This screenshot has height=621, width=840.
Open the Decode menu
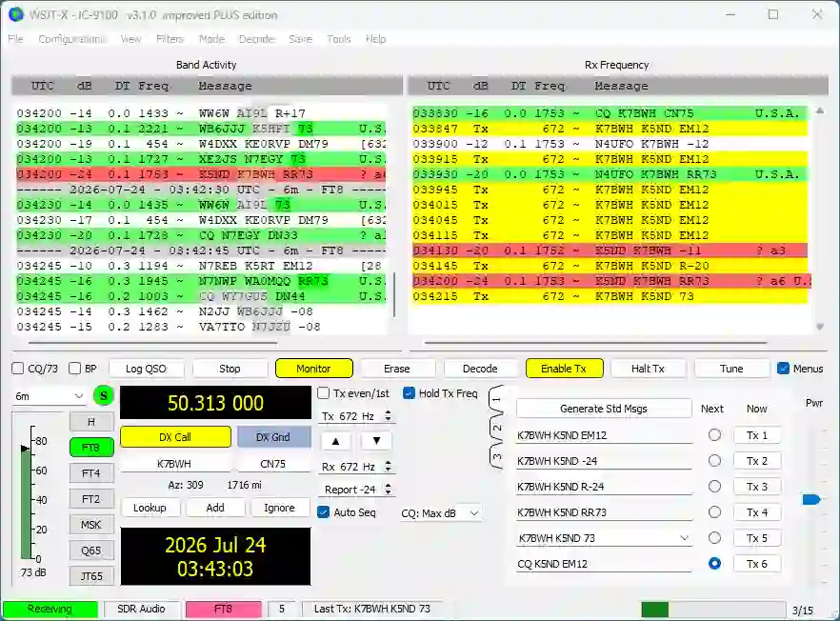(x=256, y=39)
